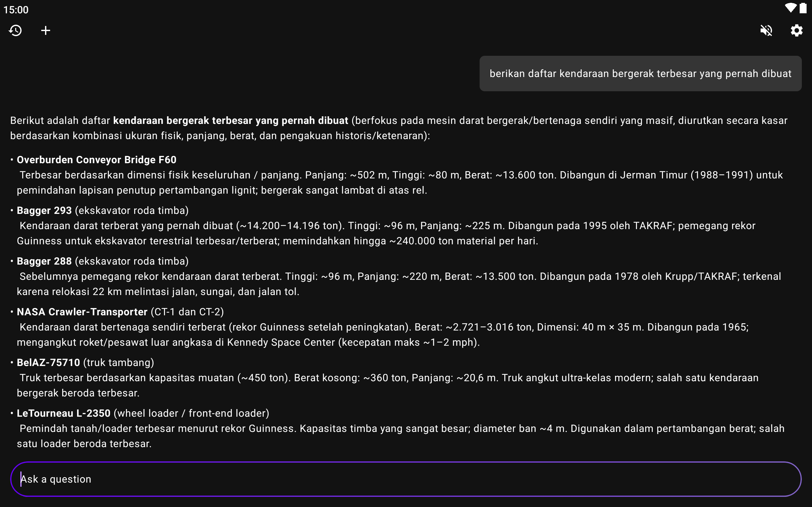Start new chat with plus icon
Viewport: 812px width, 507px height.
click(x=46, y=30)
